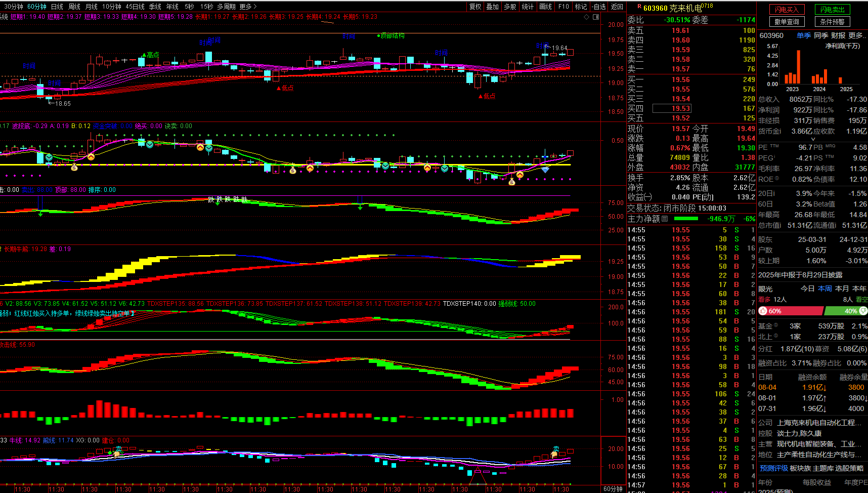
Task: Select the 60分钟 period tab
Action: click(x=37, y=7)
